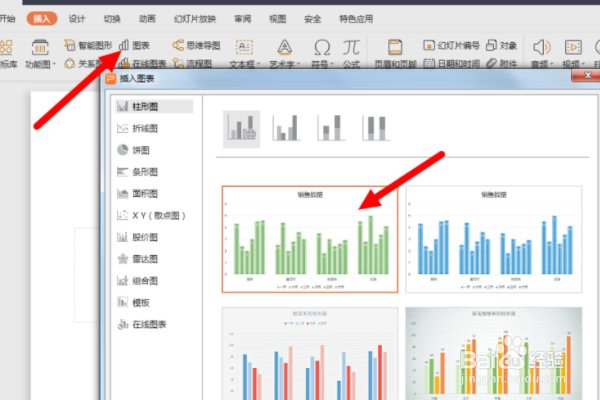Select the 艺术字 word art icon
Viewport: 600px width, 400px height.
tap(284, 47)
